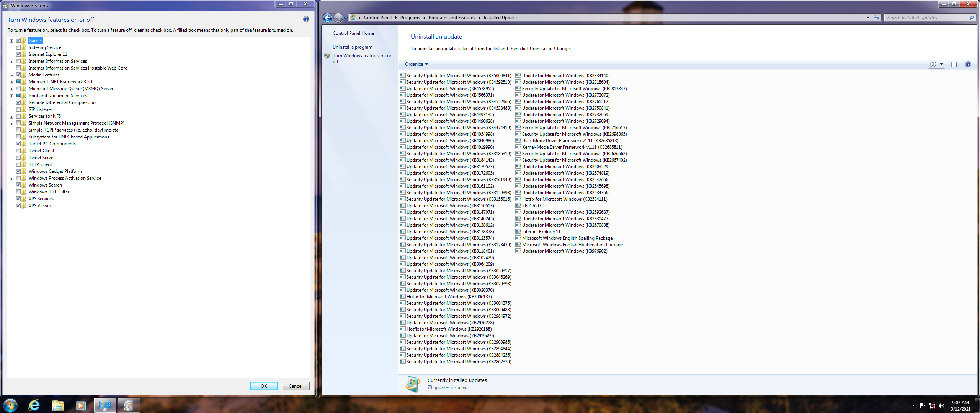Open Internet Explorer from the taskbar
Screen dimensions: 980x413
[34, 405]
